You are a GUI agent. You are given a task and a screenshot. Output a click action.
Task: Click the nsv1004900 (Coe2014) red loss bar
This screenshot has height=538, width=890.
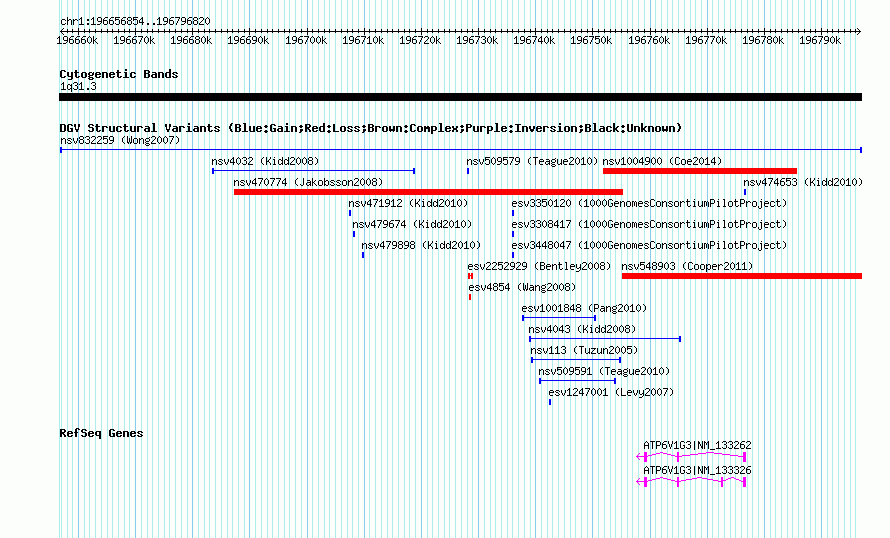click(700, 171)
